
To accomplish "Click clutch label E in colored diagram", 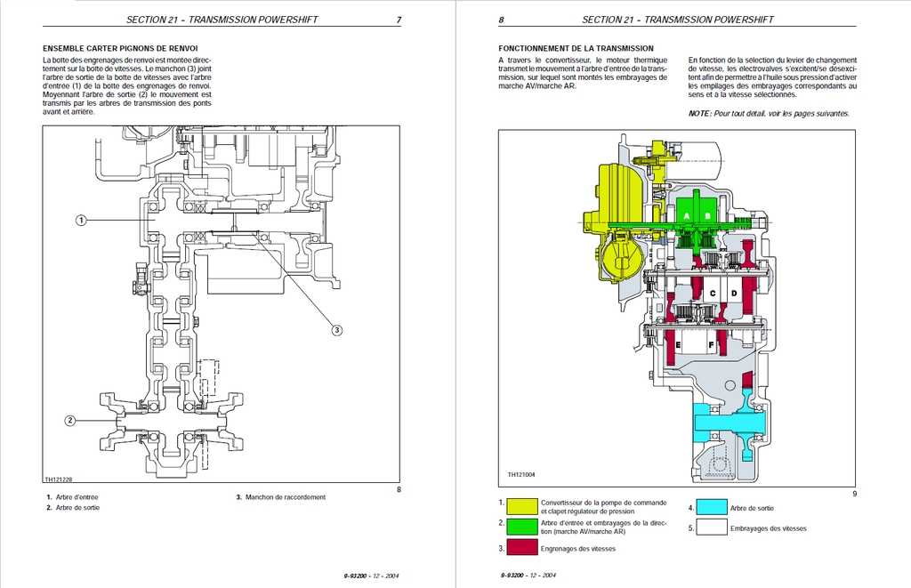I will click(678, 345).
